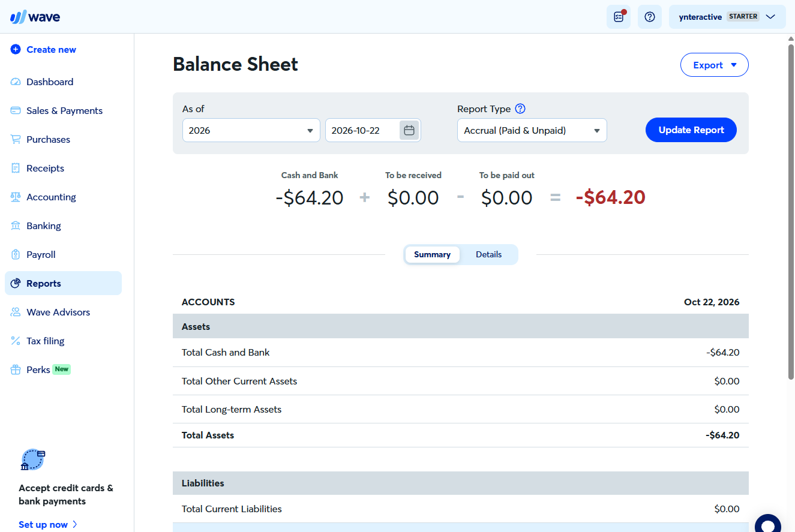
Task: Click the Liabilities section header
Action: (461, 483)
